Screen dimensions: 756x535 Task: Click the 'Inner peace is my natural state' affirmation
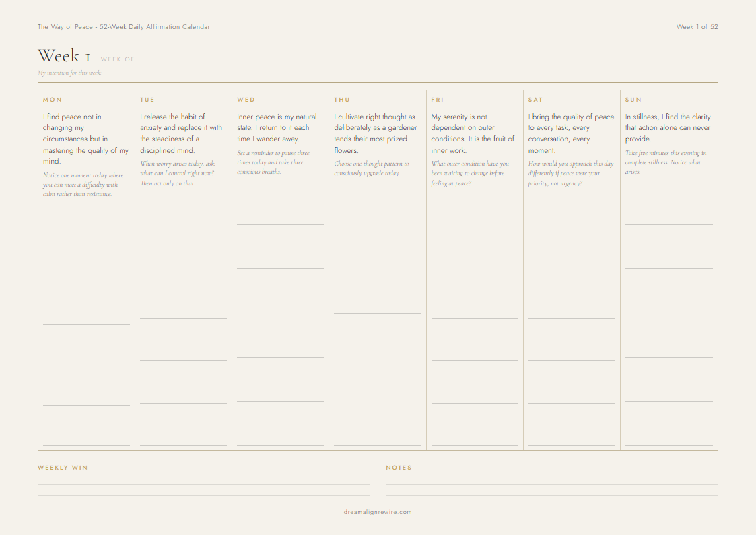277,128
